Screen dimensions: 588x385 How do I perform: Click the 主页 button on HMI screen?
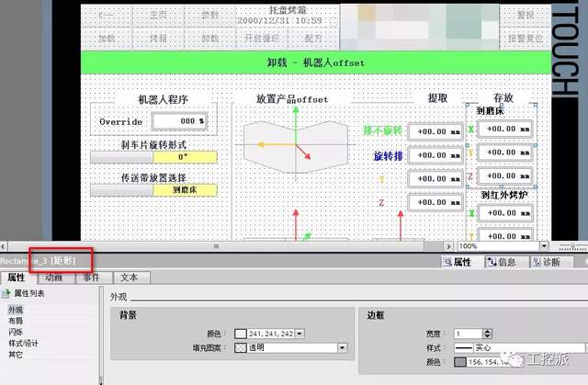click(x=157, y=16)
